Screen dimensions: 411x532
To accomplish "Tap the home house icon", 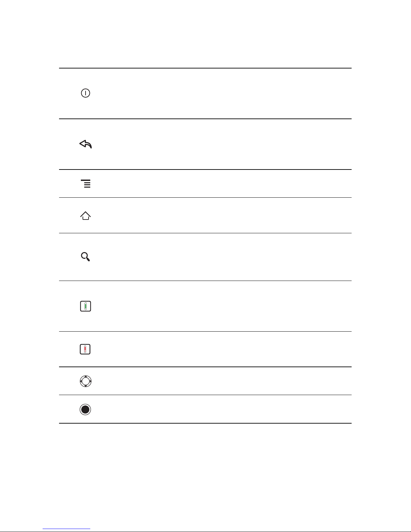I will coord(86,215).
